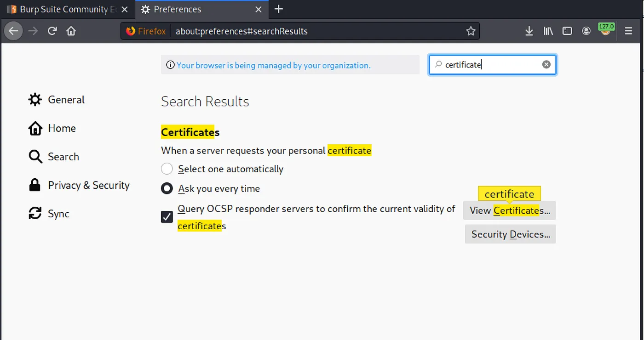Open the Firefox library menu
Image resolution: width=644 pixels, height=340 pixels.
coord(548,31)
